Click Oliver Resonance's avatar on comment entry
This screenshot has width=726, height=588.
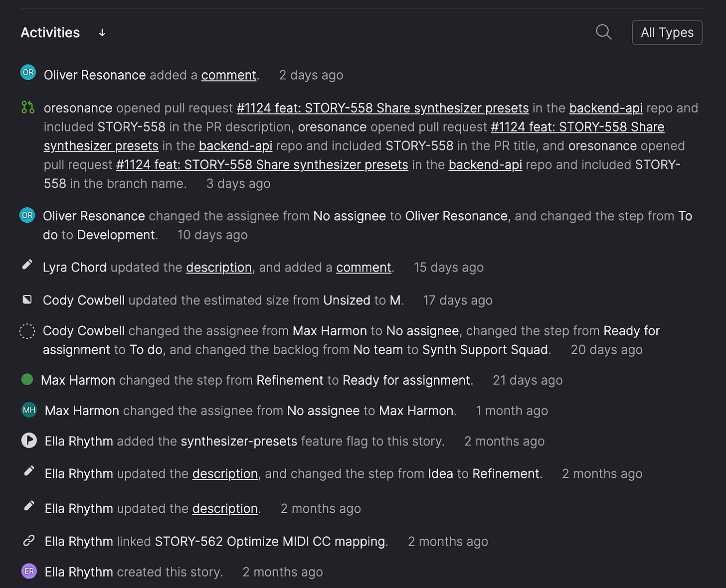(28, 73)
